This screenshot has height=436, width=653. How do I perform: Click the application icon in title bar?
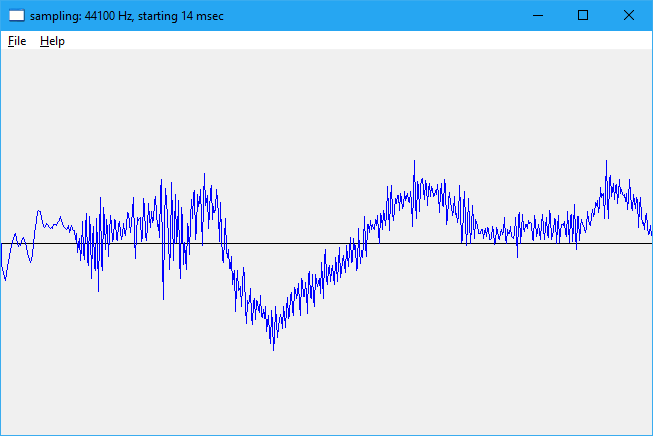16,16
